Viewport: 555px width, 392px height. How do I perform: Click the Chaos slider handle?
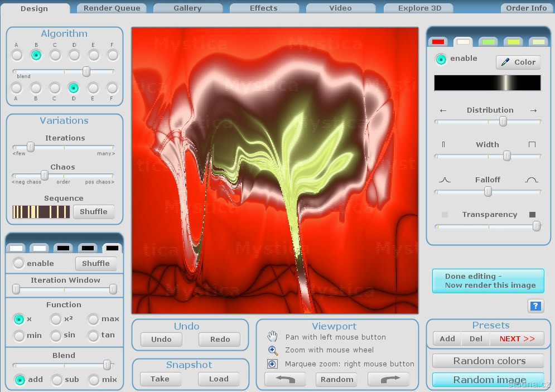click(x=45, y=175)
